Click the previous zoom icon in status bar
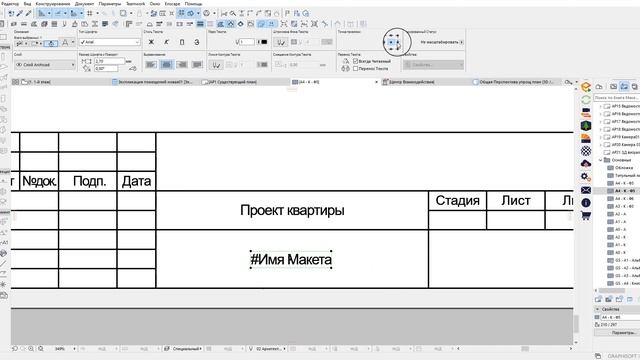This screenshot has width=640, height=360. 15,349
